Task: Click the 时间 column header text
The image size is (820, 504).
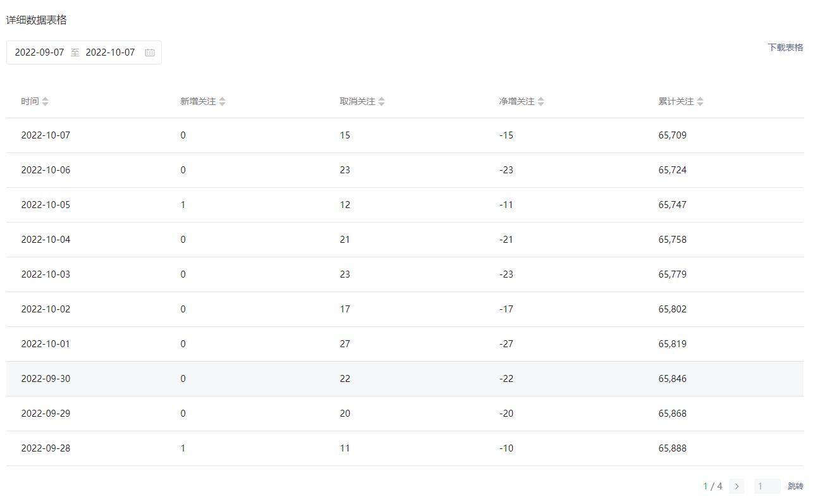Action: [30, 101]
